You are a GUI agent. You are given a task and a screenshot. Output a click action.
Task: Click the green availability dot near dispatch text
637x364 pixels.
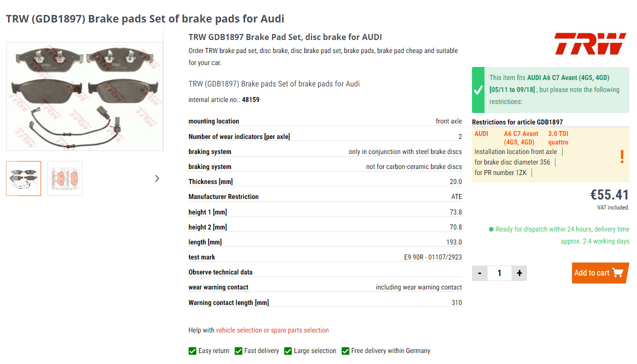(491, 229)
